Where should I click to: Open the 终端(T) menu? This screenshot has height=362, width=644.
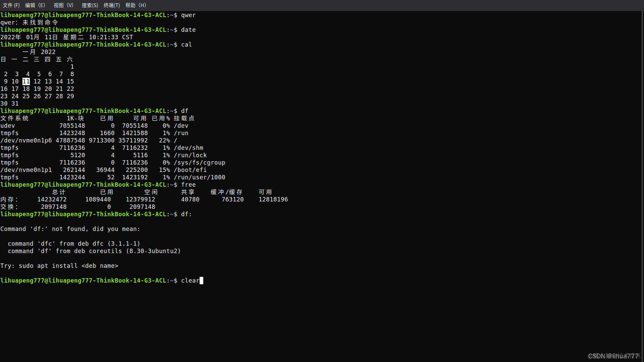click(112, 5)
